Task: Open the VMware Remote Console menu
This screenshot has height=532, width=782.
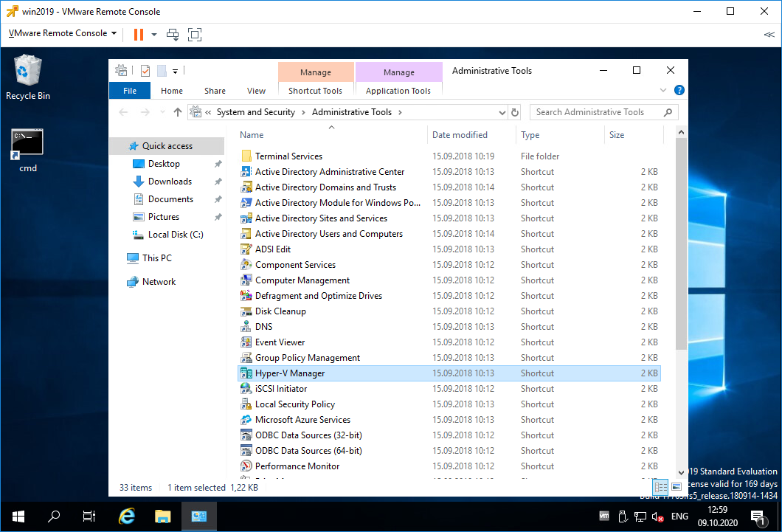Action: point(63,33)
